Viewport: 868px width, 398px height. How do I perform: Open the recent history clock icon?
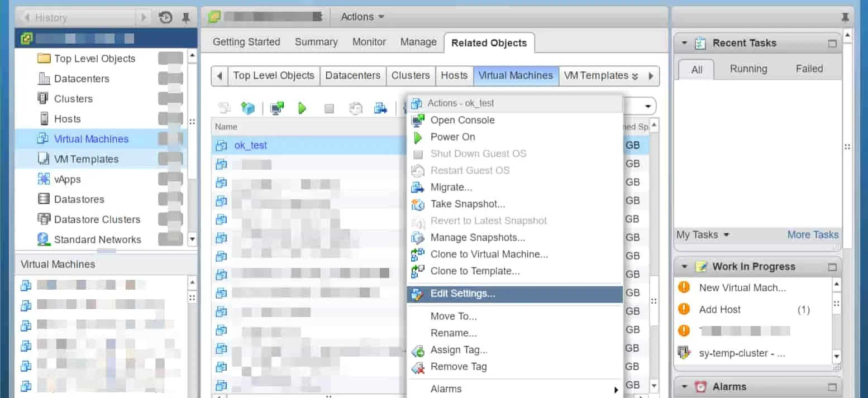click(165, 18)
